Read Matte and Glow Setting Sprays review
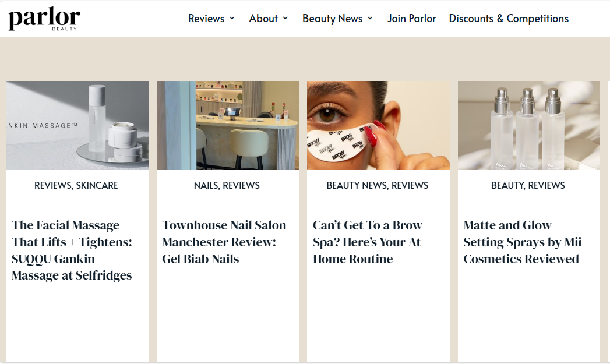 pyautogui.click(x=523, y=242)
